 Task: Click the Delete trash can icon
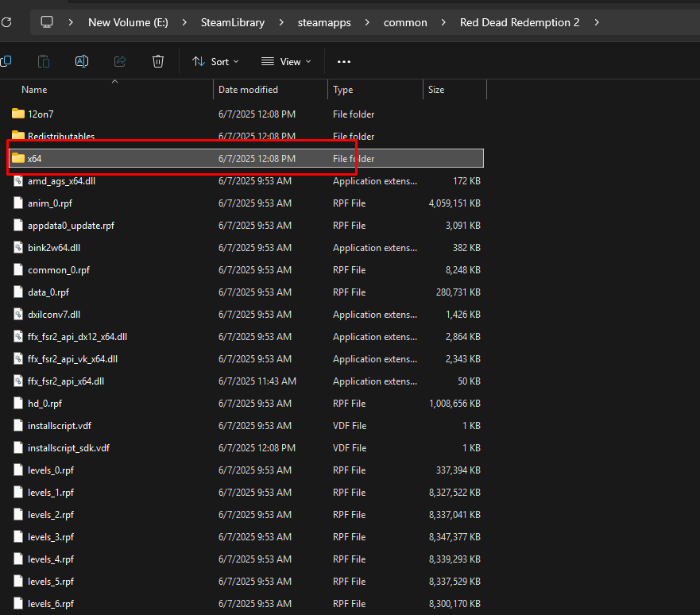point(158,61)
